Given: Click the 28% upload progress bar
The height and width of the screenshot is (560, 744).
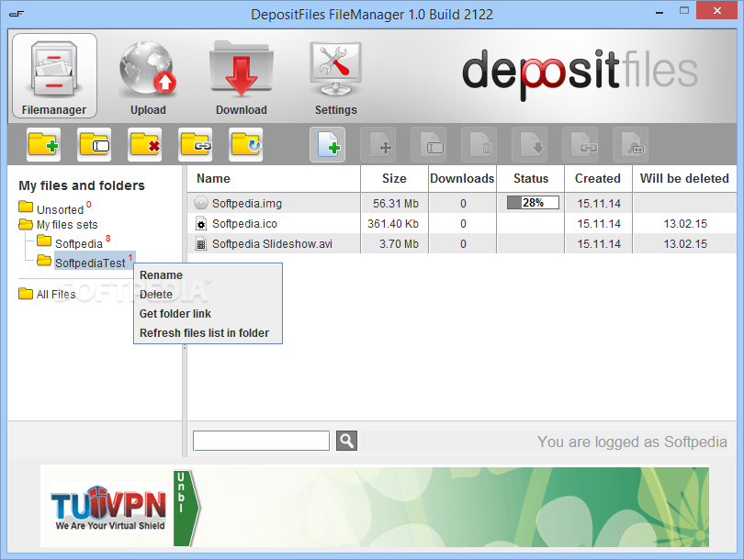Looking at the screenshot, I should pos(533,203).
